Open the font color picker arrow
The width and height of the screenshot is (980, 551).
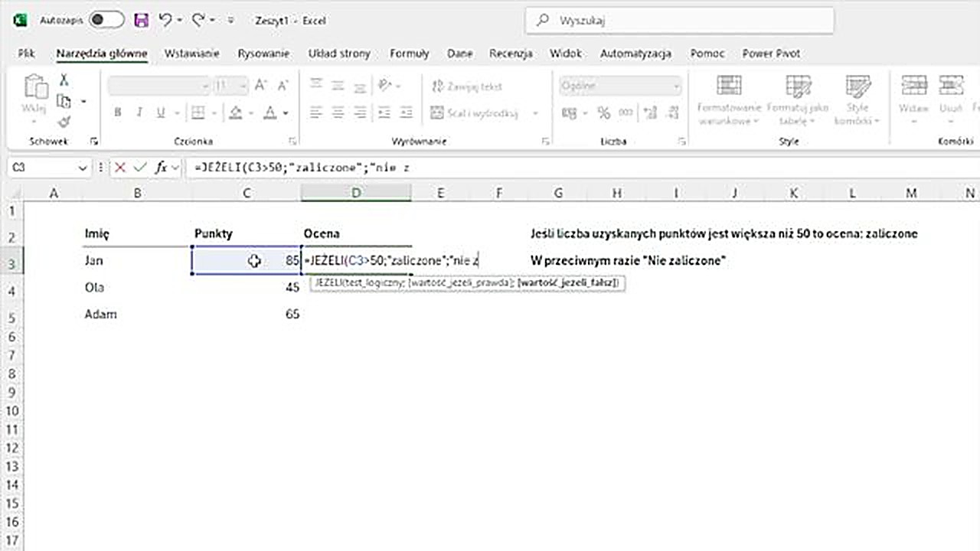[x=286, y=113]
